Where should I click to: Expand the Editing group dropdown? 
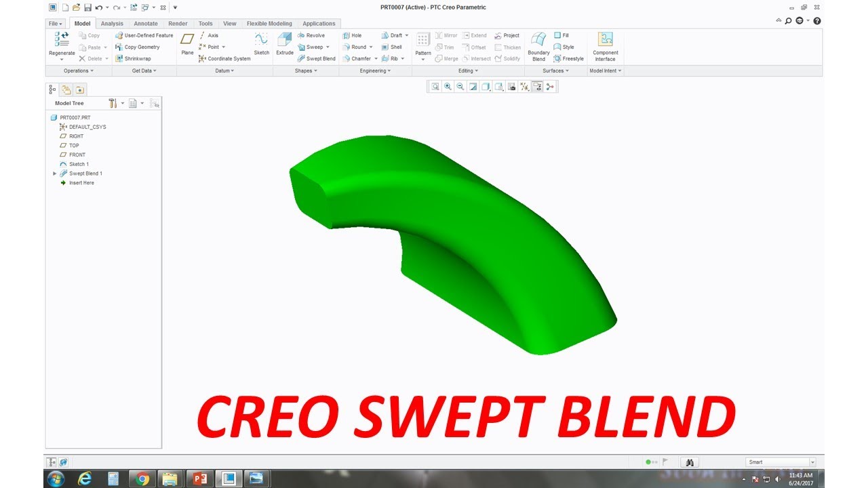click(x=468, y=70)
